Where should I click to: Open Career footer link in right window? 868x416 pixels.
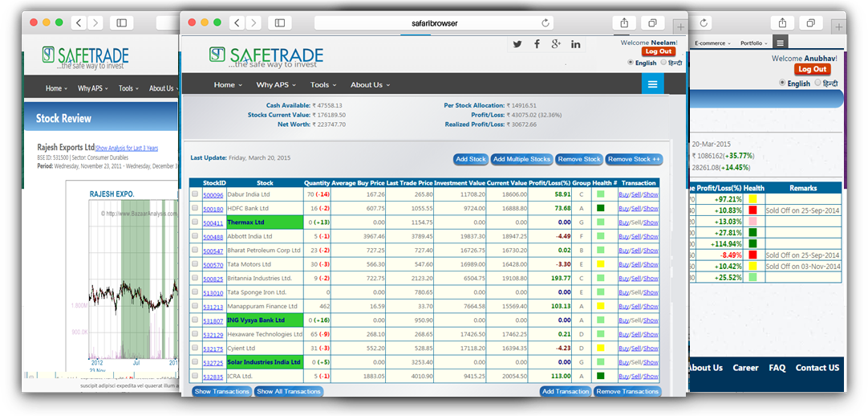745,368
